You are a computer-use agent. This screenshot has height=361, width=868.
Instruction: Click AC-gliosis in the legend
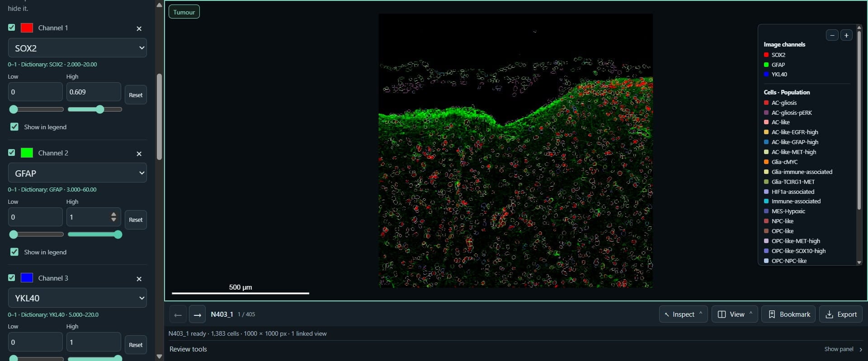click(784, 103)
